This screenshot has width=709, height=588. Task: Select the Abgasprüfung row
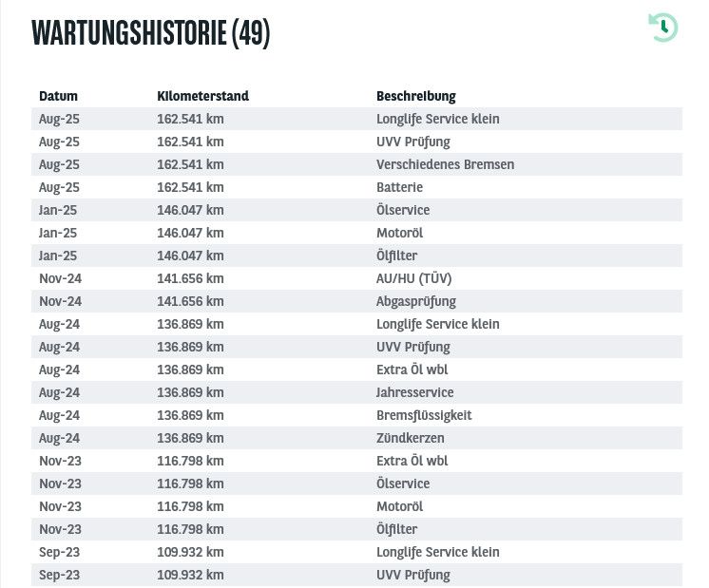pyautogui.click(x=415, y=301)
